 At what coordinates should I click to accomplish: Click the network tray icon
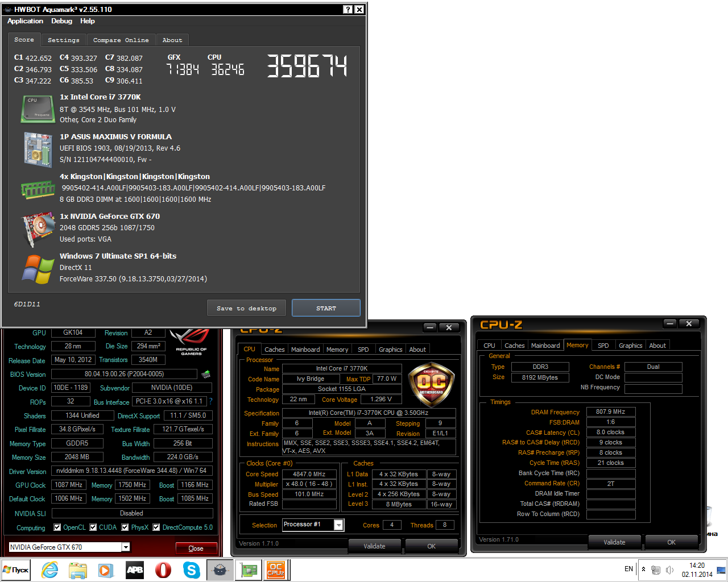(656, 569)
